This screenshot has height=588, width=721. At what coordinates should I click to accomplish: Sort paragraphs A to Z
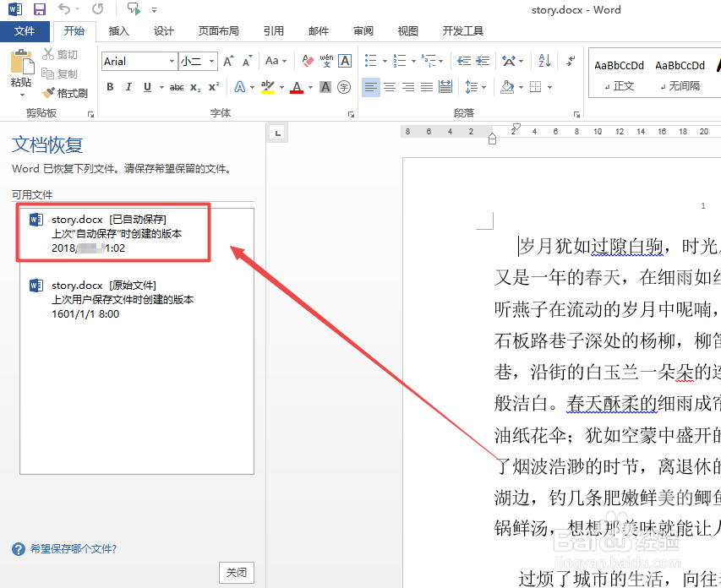(x=544, y=61)
